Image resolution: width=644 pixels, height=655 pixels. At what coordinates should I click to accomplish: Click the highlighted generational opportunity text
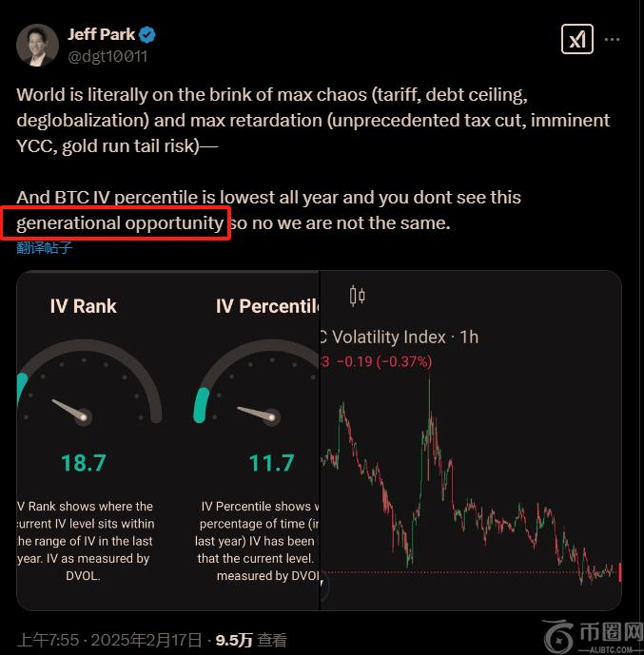(x=121, y=223)
